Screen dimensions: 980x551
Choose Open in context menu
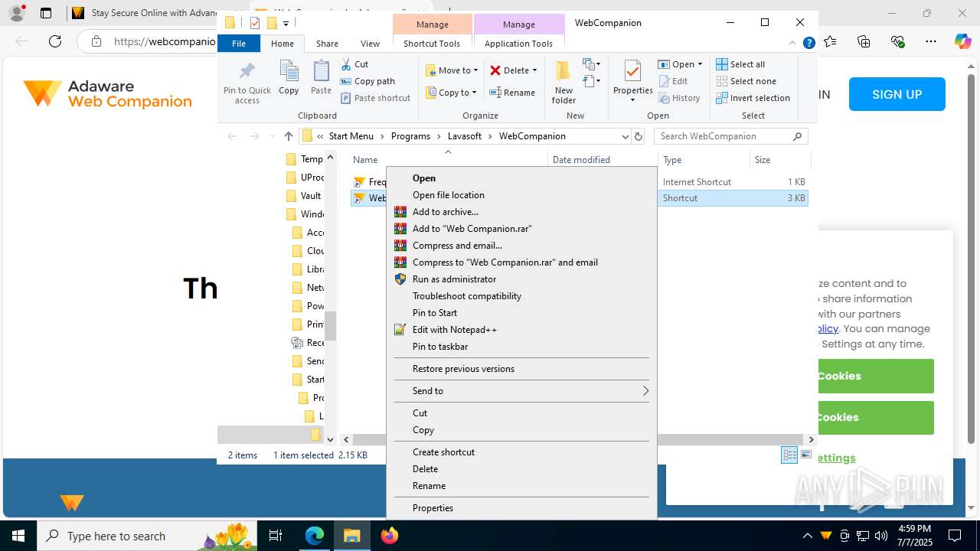pyautogui.click(x=521, y=178)
